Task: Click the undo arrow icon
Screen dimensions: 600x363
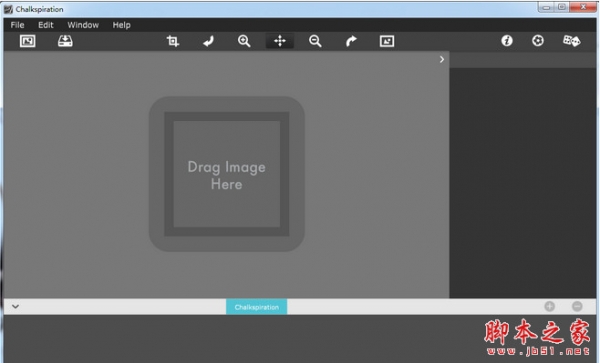Action: [208, 41]
